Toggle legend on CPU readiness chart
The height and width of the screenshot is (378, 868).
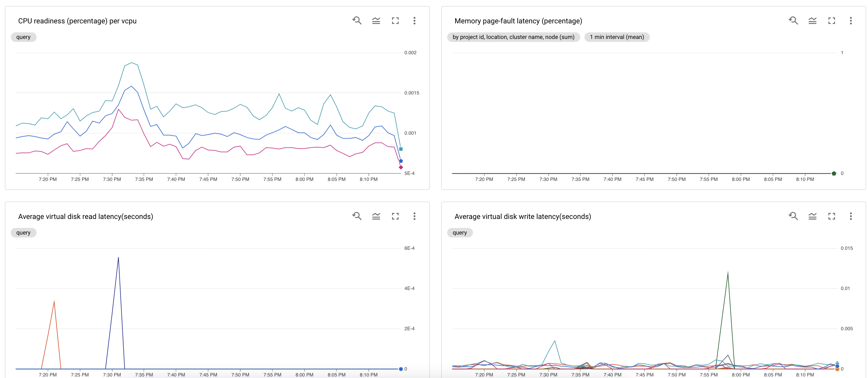click(376, 21)
